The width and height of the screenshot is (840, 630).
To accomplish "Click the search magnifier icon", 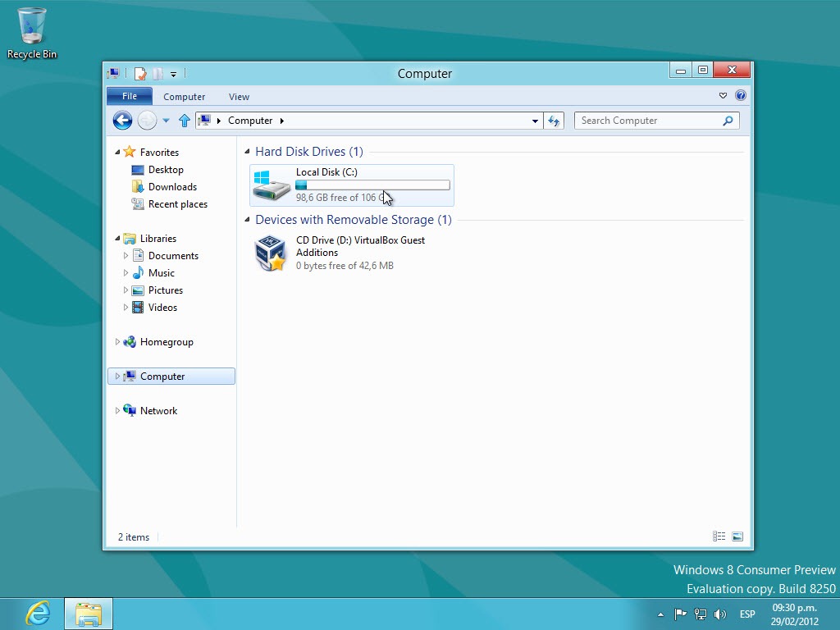I will (x=728, y=121).
